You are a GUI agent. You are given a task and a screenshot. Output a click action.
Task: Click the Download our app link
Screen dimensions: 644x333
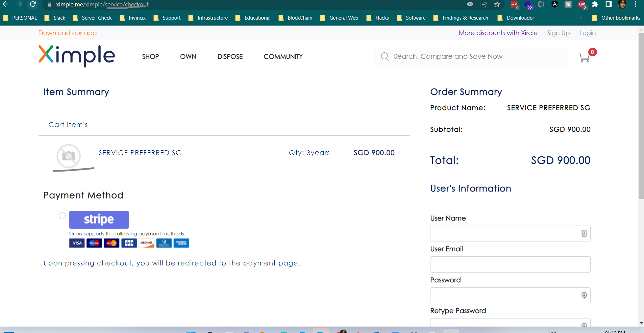click(x=68, y=33)
